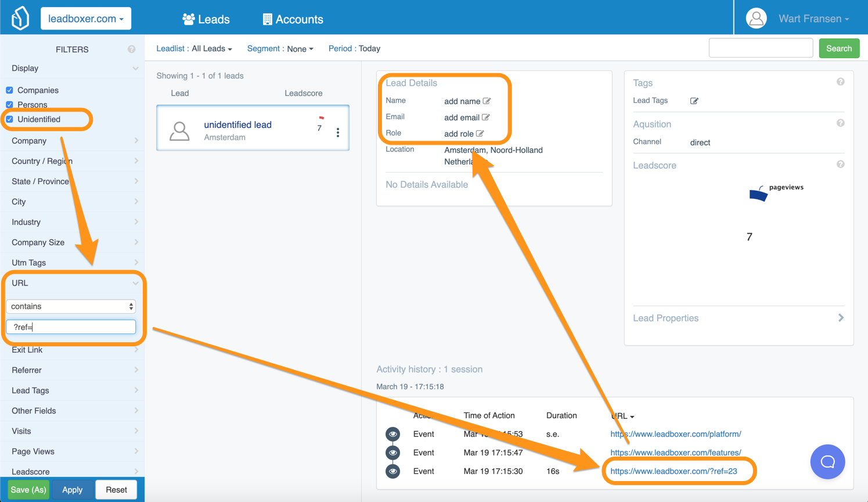Expand the Lead Tags filter
The height and width of the screenshot is (502, 868).
(x=72, y=390)
